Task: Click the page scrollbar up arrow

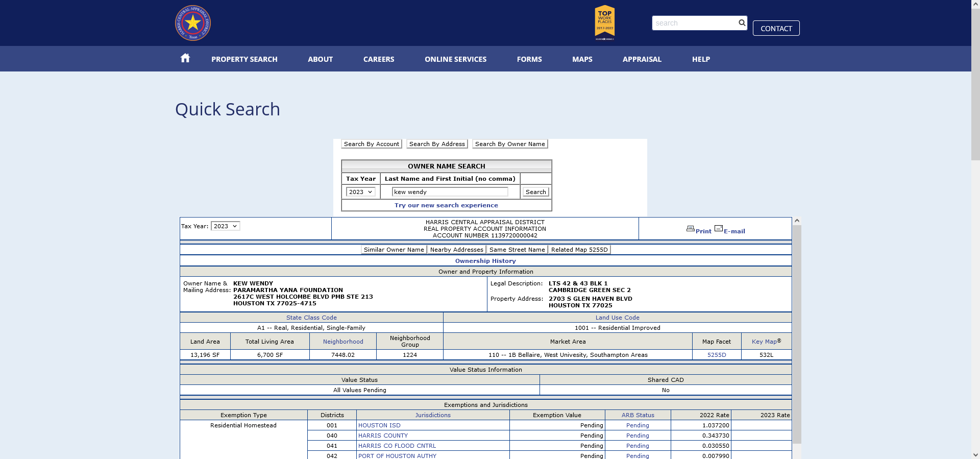Action: tap(975, 4)
